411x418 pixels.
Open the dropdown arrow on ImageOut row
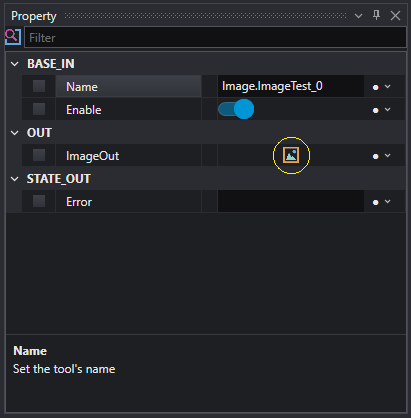[x=387, y=155]
